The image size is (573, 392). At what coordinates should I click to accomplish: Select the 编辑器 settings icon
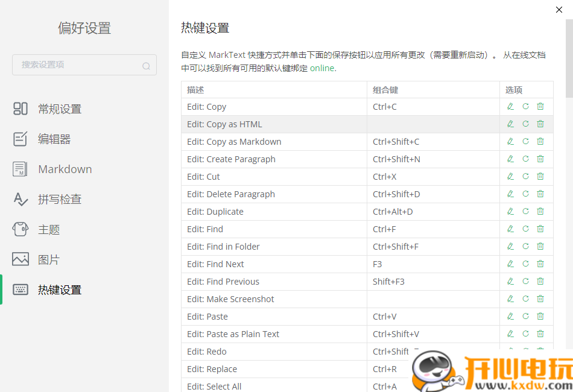point(21,139)
